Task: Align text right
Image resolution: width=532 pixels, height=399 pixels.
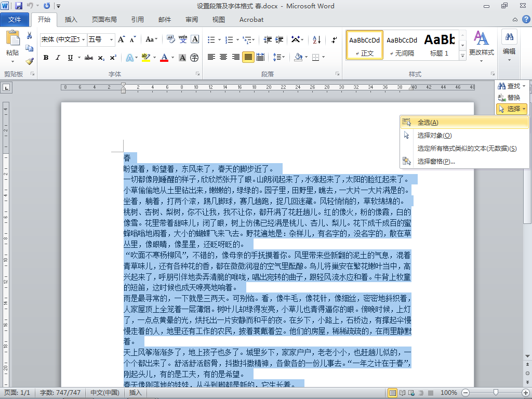Action: point(236,57)
